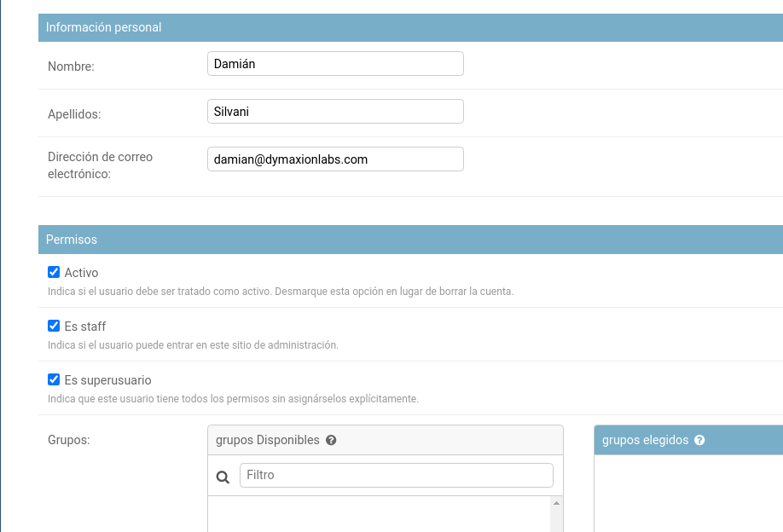Click the help icon beside grupos Disponibles
This screenshot has height=532, width=783.
point(331,440)
